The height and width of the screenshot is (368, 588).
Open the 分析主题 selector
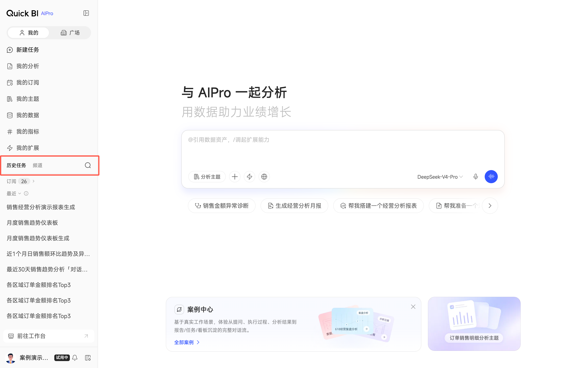click(x=207, y=177)
